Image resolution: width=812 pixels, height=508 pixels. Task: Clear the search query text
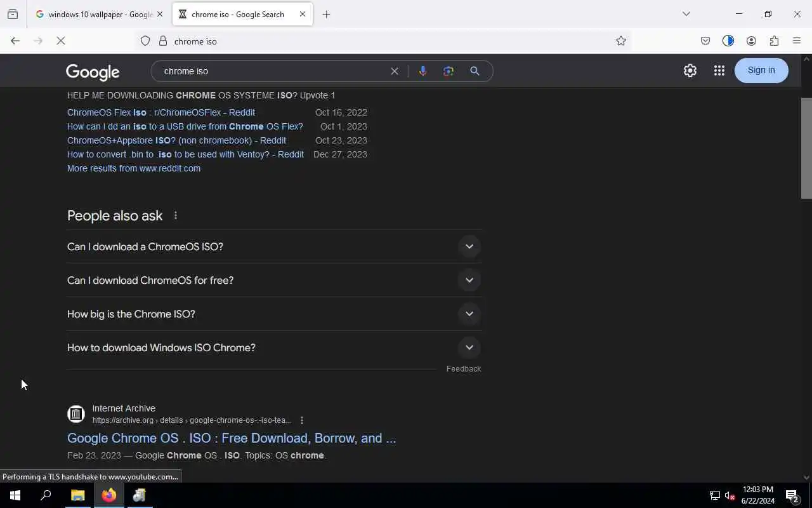(395, 71)
